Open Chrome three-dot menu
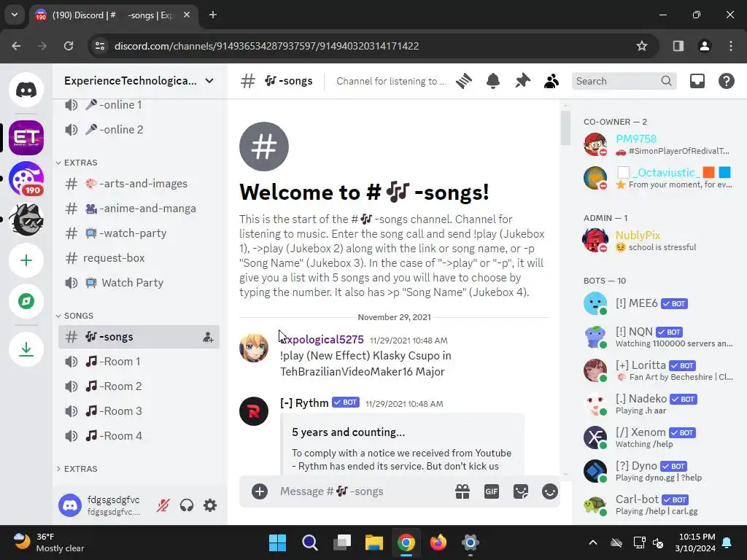The height and width of the screenshot is (560, 747). (731, 46)
